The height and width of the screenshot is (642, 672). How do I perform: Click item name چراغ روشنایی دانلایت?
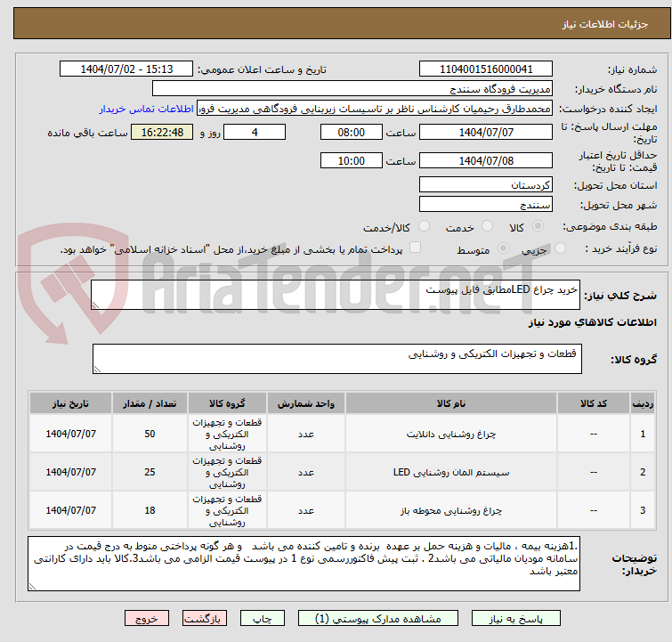coord(451,434)
